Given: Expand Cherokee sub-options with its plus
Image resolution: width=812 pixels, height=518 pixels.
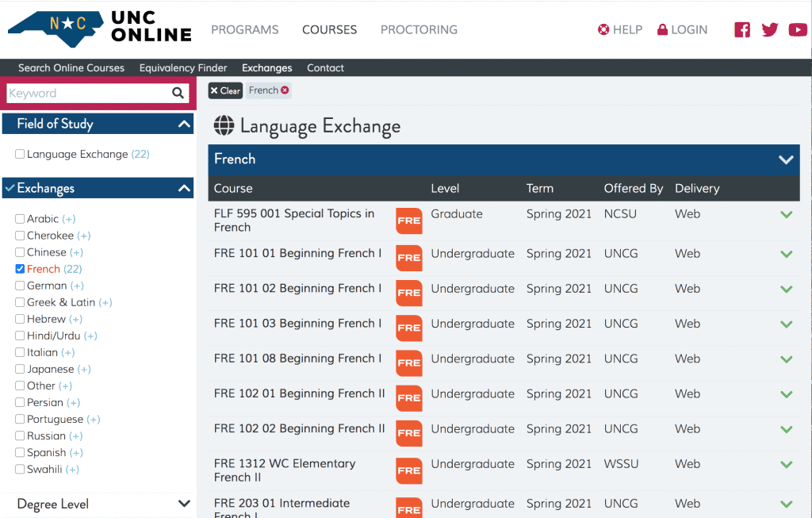Looking at the screenshot, I should tap(84, 236).
